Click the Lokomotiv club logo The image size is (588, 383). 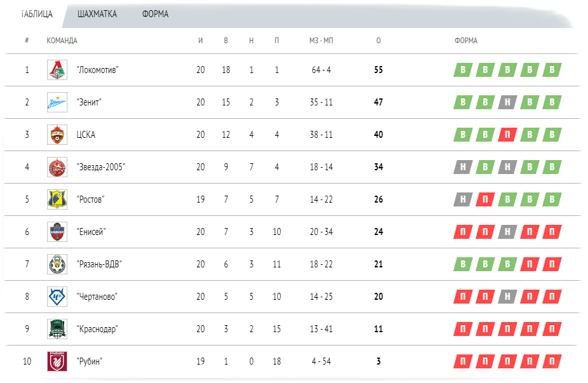57,70
